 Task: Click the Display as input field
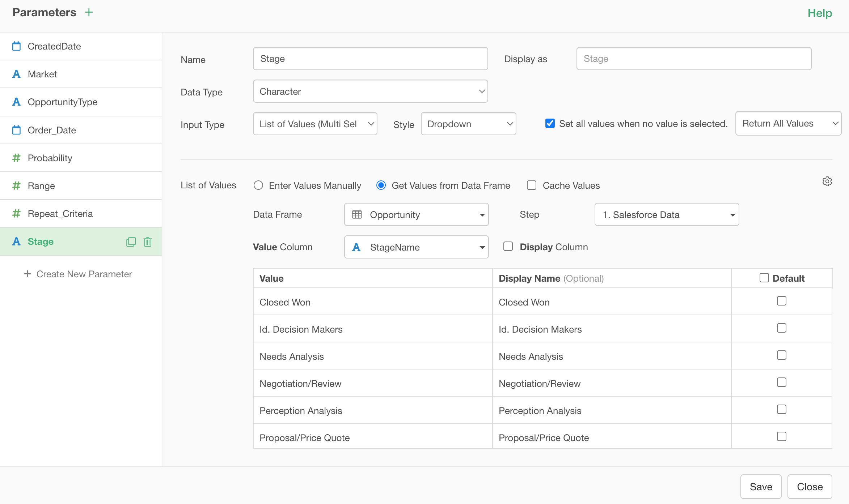coord(693,59)
